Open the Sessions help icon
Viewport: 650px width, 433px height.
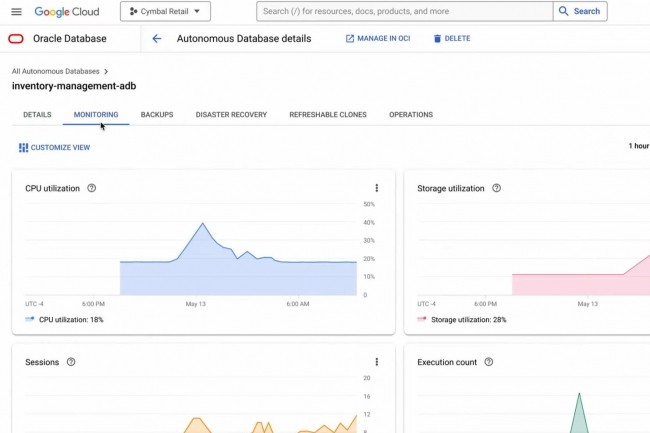[71, 362]
